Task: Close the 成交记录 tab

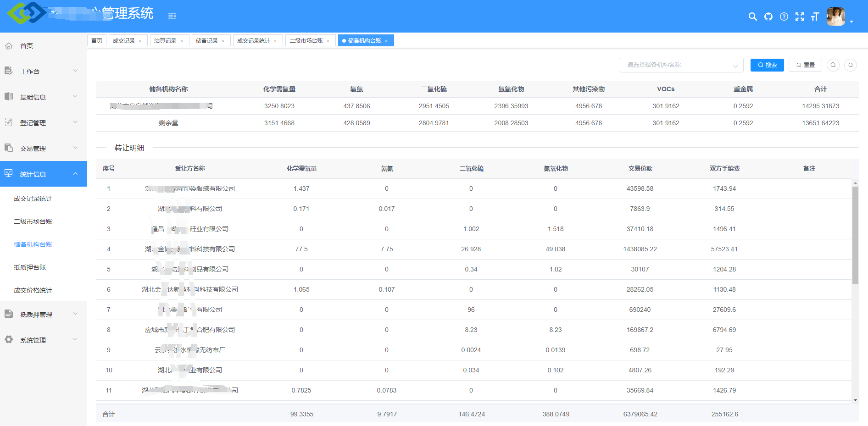Action: [x=140, y=41]
